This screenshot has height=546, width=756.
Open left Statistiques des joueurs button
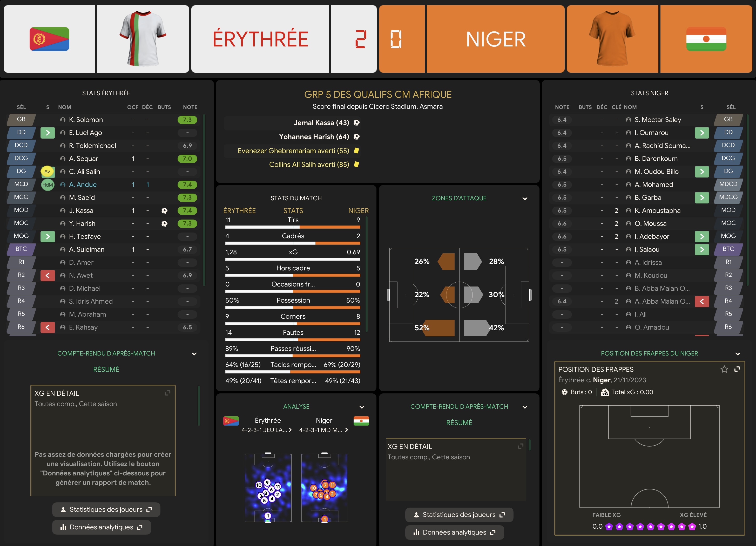click(106, 510)
